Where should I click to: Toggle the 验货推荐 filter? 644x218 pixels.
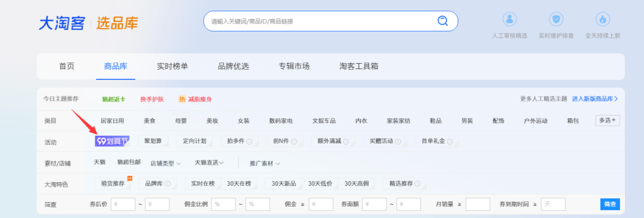113,183
